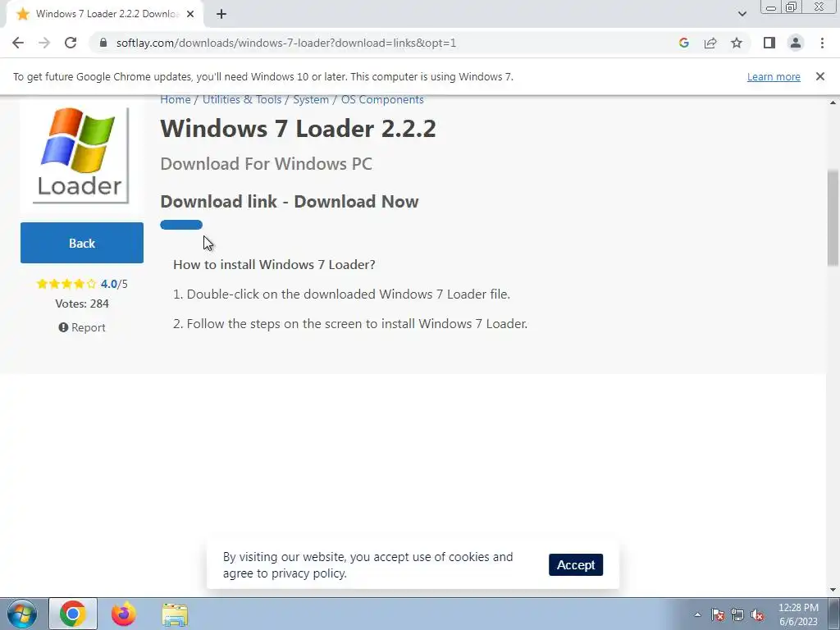Launch Firefox from the taskbar
Viewport: 840px width, 630px height.
point(124,614)
